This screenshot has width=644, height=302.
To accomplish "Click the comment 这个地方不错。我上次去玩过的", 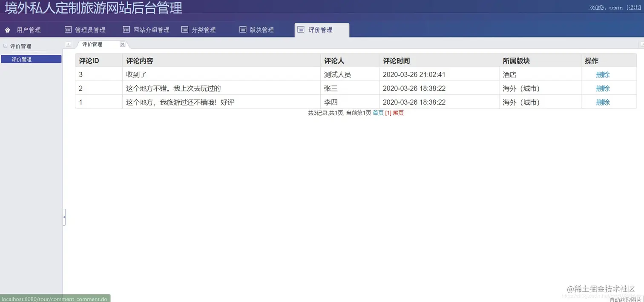I will (x=173, y=88).
